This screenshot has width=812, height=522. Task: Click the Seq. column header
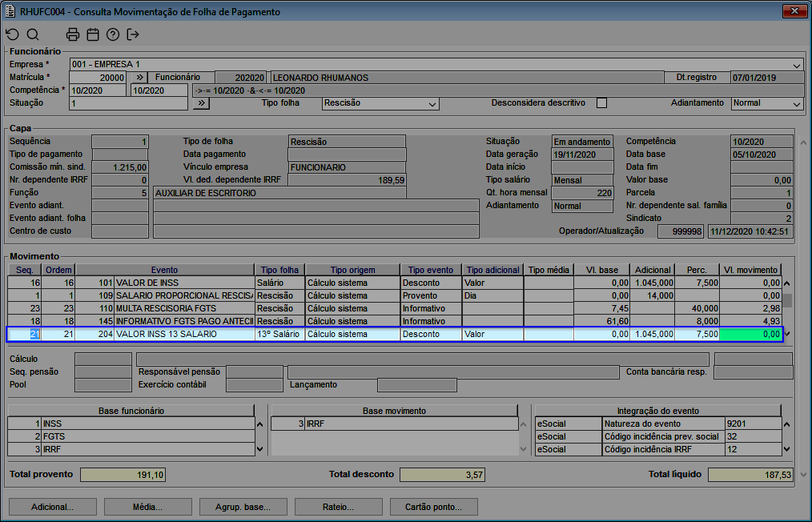[24, 270]
